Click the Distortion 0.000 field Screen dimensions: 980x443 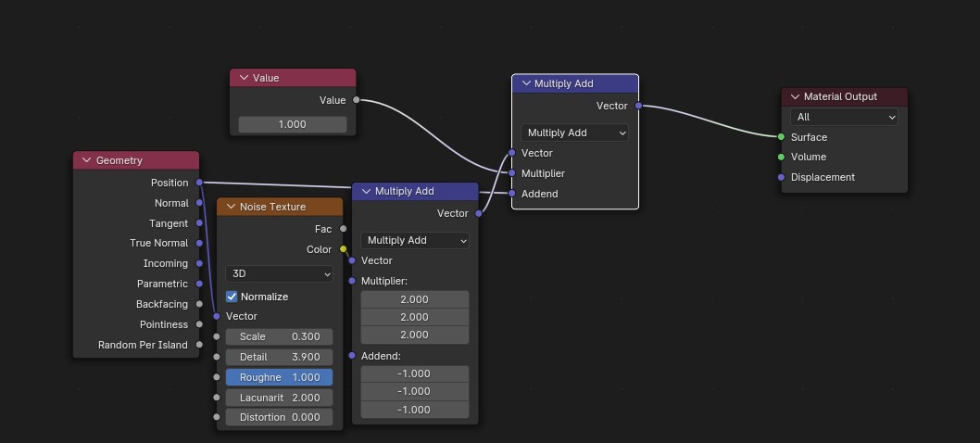tap(279, 417)
